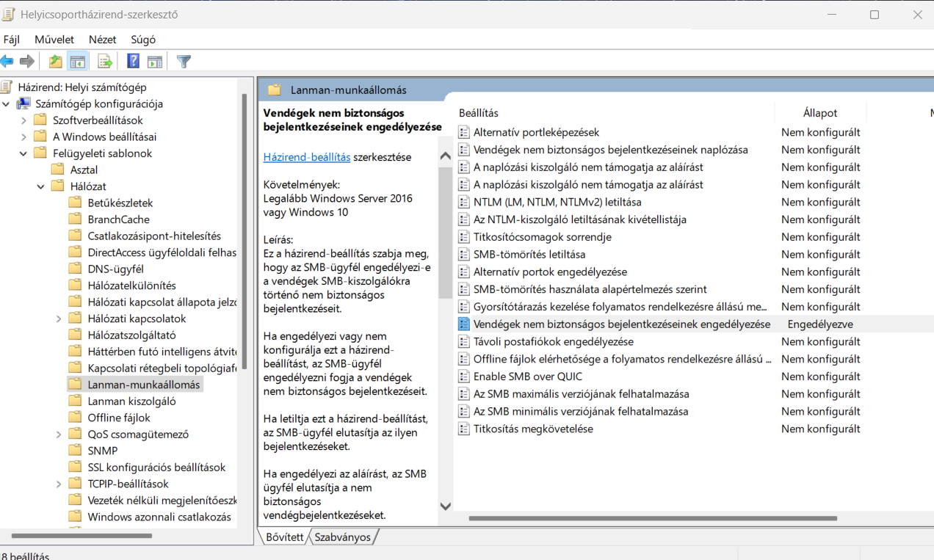This screenshot has height=560, width=934.
Task: Click the folder icon next to Betűkészletek
Action: pos(75,203)
